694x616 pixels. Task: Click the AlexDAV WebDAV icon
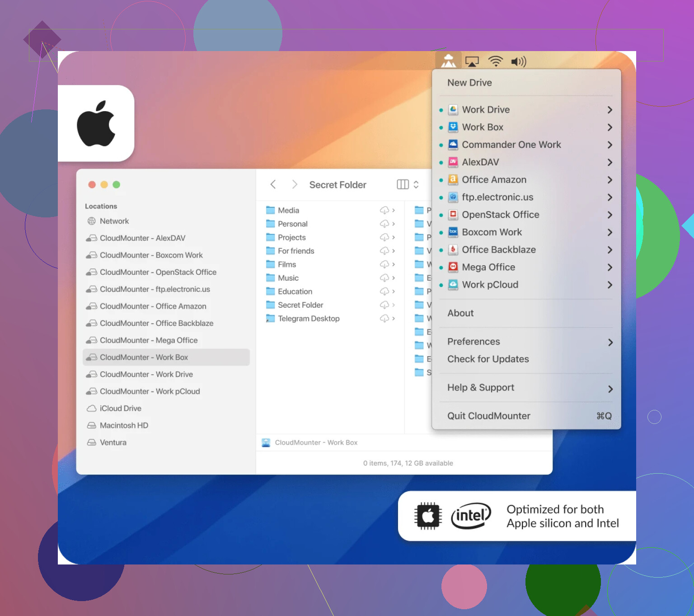[x=453, y=162]
